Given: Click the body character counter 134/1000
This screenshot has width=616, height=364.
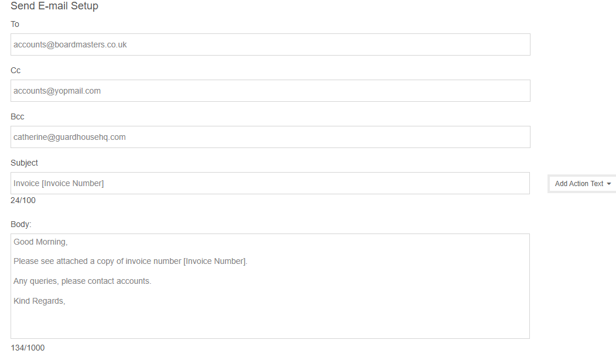Looking at the screenshot, I should point(28,348).
